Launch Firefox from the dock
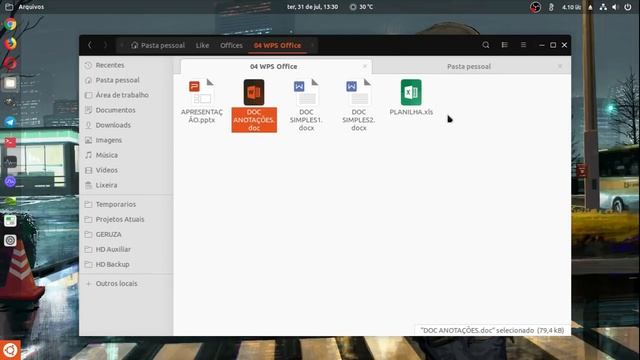 (x=10, y=43)
